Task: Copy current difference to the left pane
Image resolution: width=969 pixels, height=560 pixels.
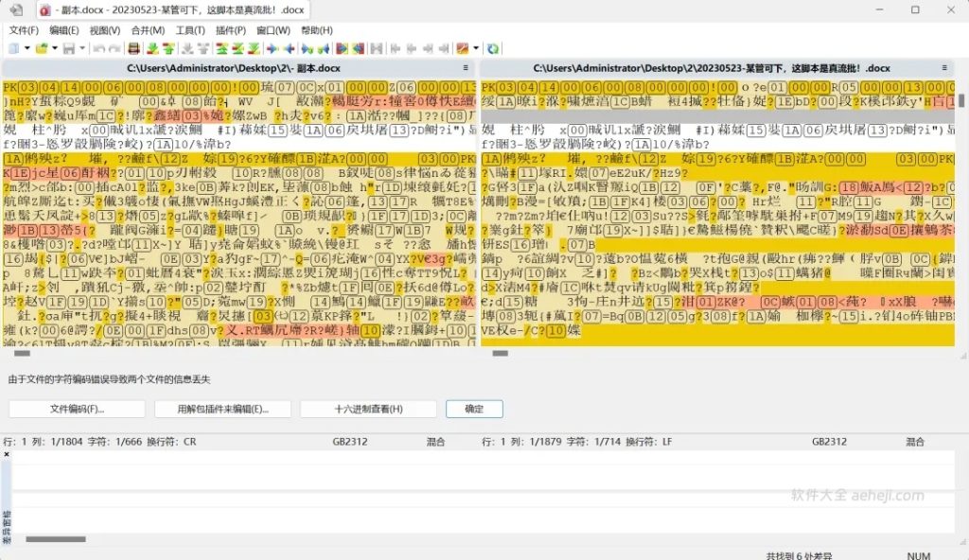Action: (291, 47)
